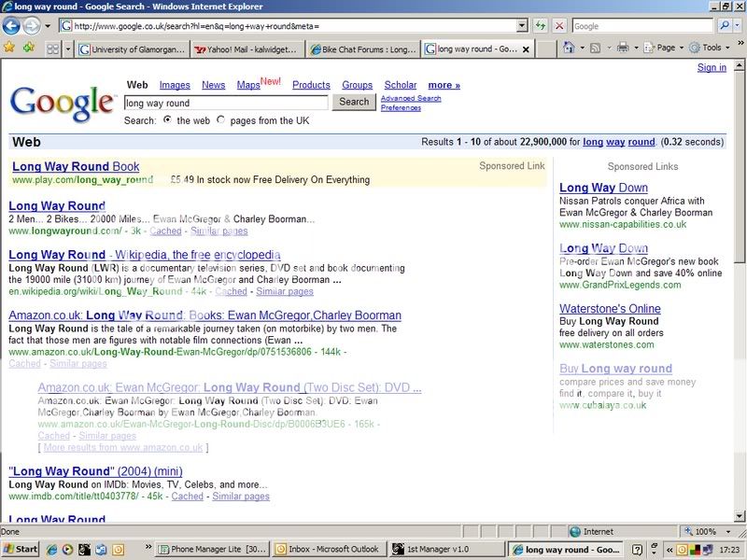Click the Add to Favorites icon

coord(29,47)
